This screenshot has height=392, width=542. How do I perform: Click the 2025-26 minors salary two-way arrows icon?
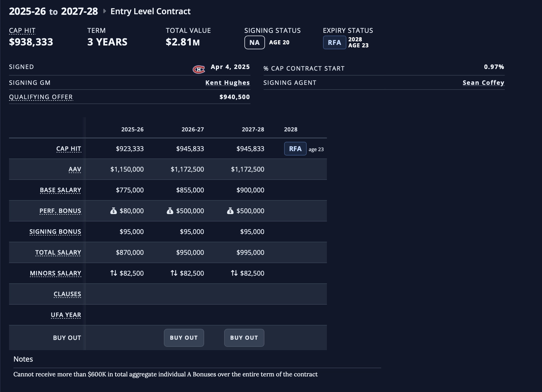tap(114, 273)
